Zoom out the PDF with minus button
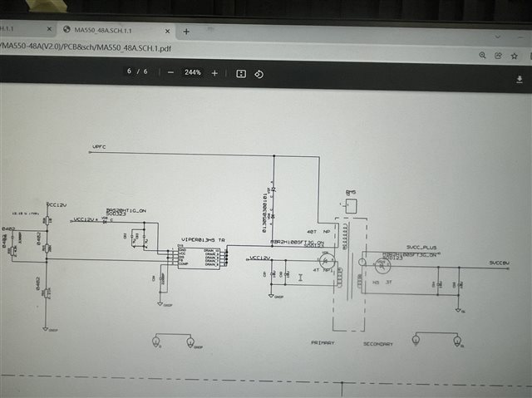The width and height of the screenshot is (532, 398). point(170,72)
